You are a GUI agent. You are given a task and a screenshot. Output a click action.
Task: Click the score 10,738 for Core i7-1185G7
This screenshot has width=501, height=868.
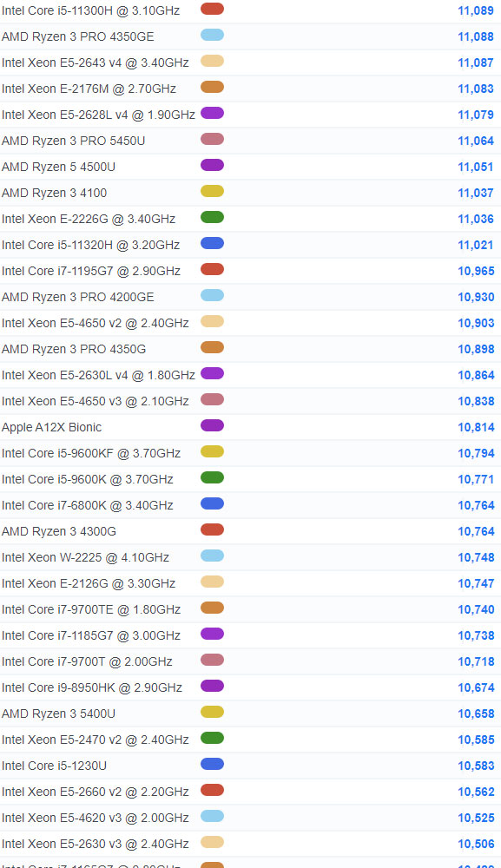coord(476,635)
